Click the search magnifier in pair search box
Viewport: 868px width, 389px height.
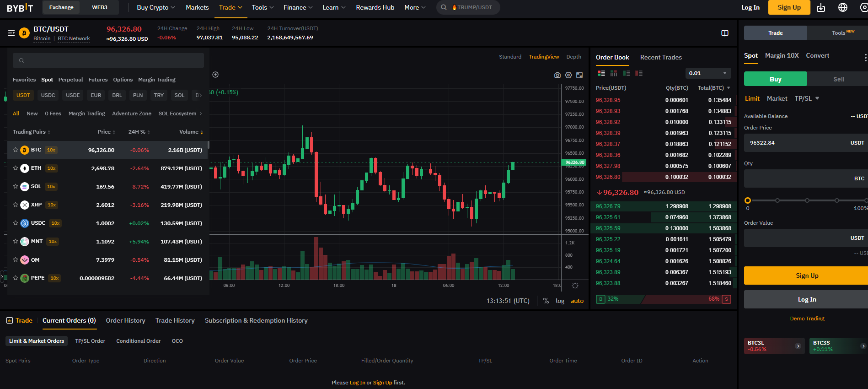click(x=21, y=60)
